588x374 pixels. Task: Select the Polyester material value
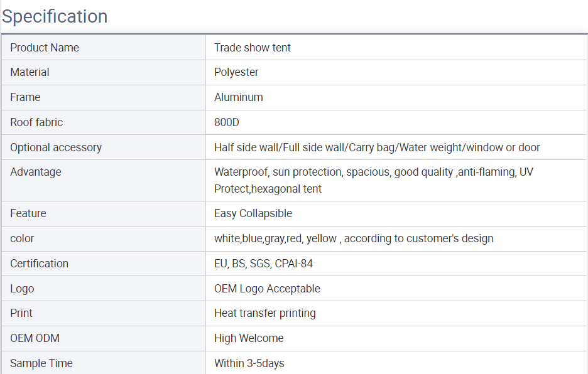pos(236,72)
